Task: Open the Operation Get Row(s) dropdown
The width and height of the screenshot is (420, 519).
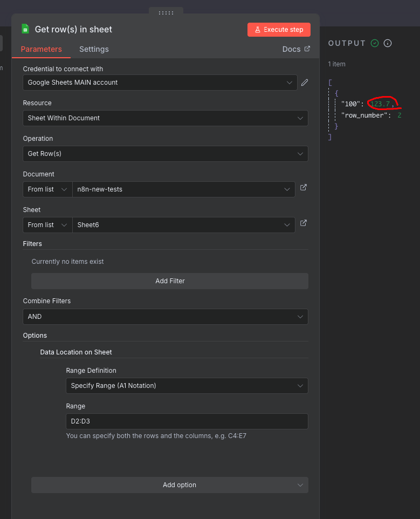Action: click(165, 154)
